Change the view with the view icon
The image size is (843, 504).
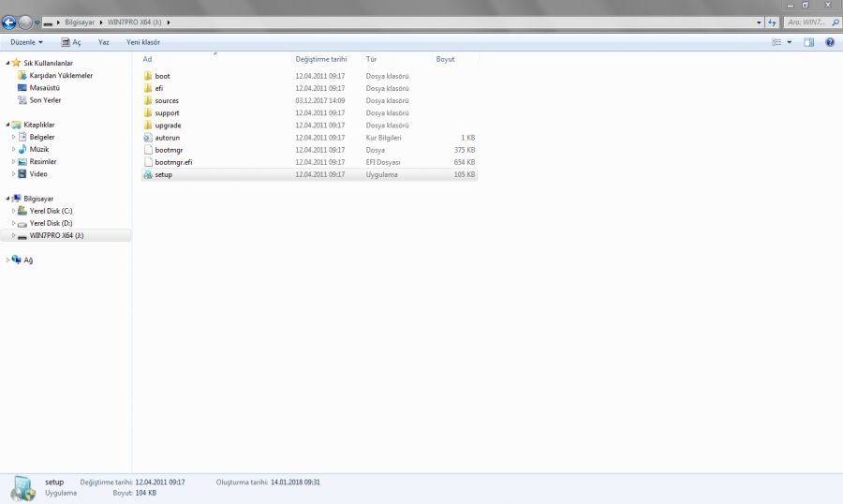(776, 42)
